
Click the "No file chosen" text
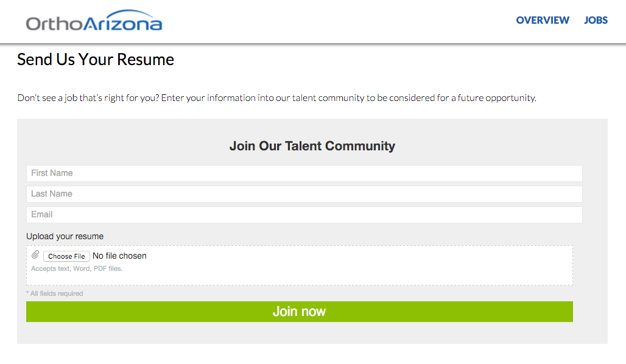pos(119,256)
